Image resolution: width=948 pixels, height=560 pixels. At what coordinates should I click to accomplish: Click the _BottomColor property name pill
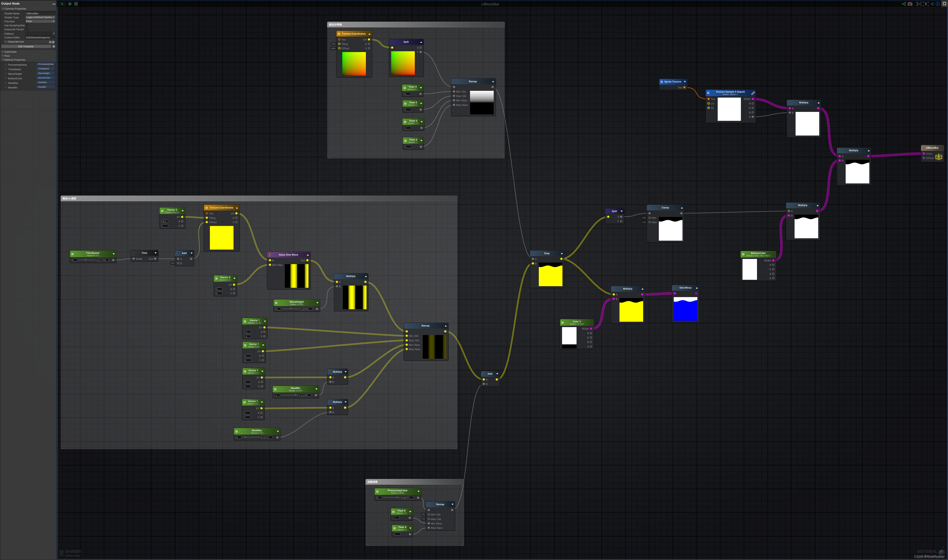45,78
